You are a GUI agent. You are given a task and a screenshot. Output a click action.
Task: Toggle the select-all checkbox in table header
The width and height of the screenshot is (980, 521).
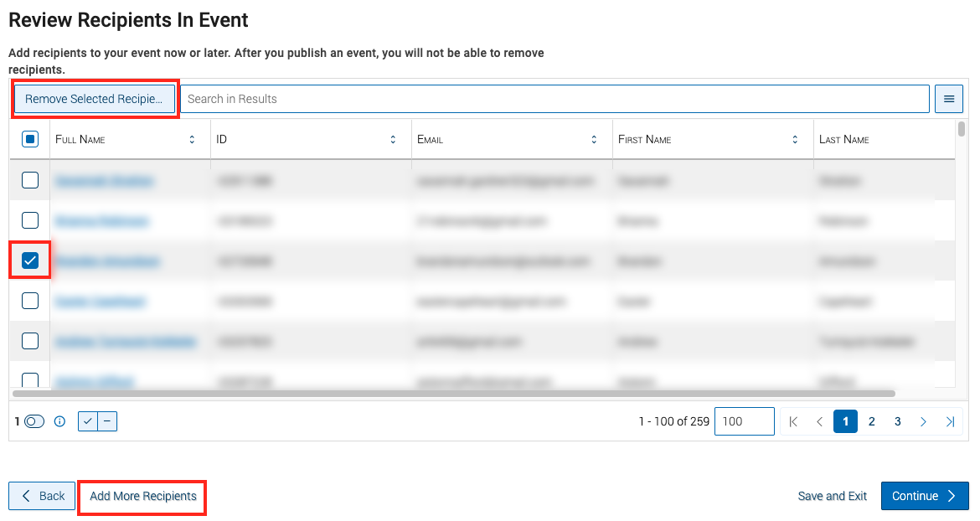click(x=30, y=139)
